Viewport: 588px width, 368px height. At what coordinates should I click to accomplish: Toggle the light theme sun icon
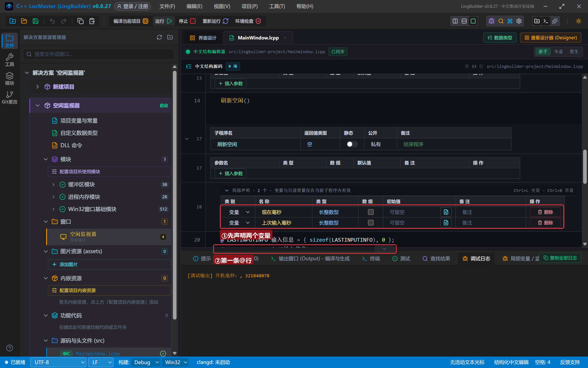[x=579, y=21]
